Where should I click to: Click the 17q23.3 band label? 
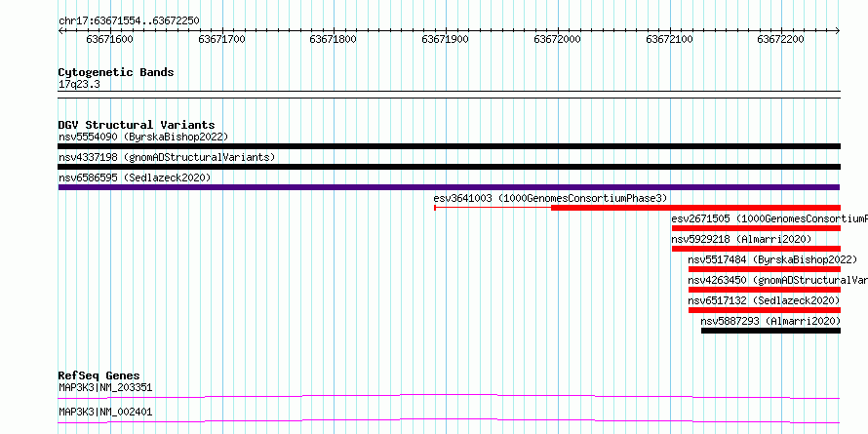tap(79, 85)
